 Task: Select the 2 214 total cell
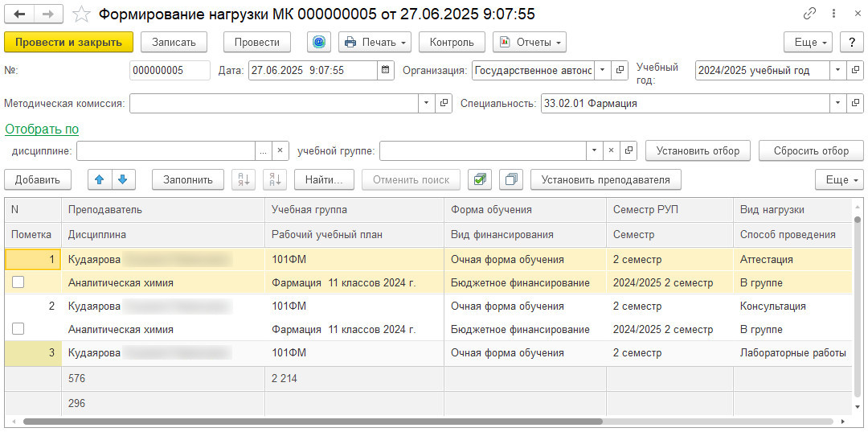pyautogui.click(x=354, y=379)
